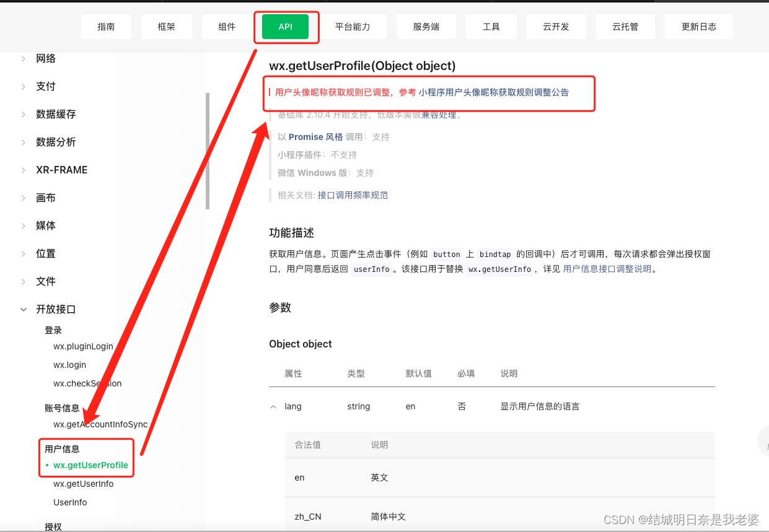This screenshot has width=769, height=532.
Task: Click the 账号信息 subsection heading
Action: 62,408
